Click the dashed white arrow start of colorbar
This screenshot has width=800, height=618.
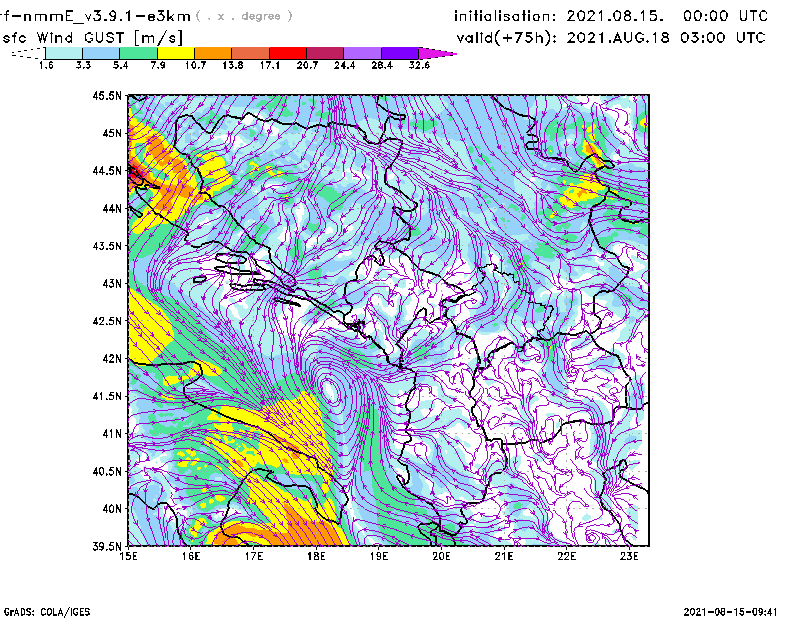(28, 53)
